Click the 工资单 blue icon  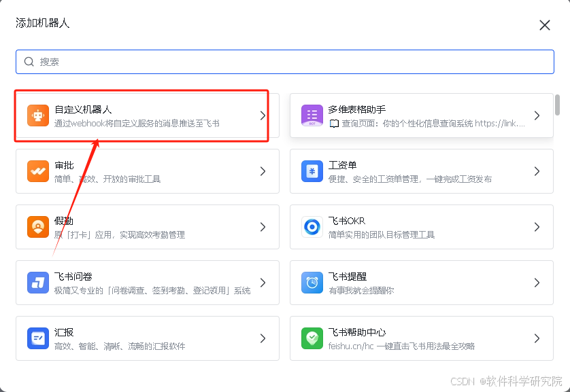click(x=312, y=171)
